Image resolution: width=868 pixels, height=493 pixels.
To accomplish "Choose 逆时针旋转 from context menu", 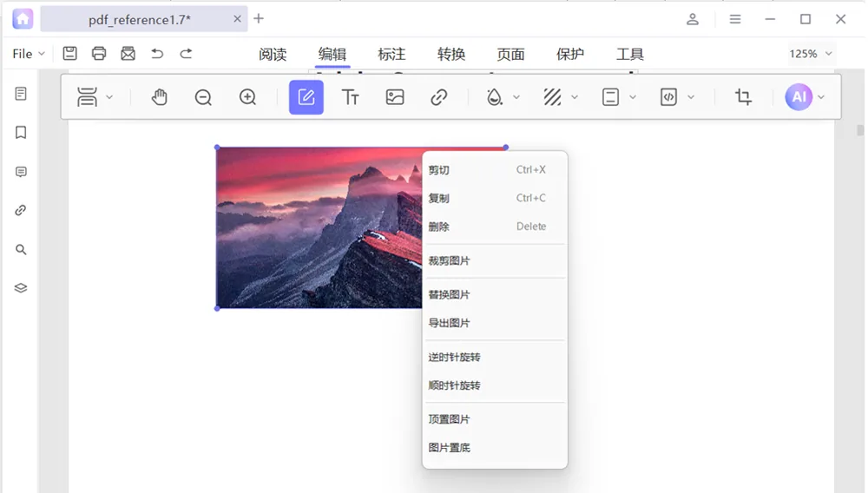I will point(495,357).
